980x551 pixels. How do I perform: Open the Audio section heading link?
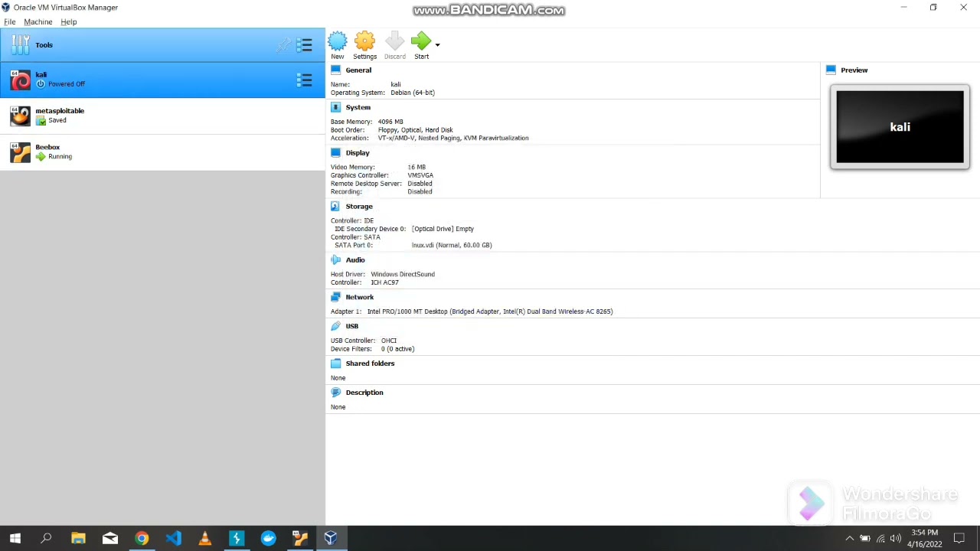tap(355, 260)
